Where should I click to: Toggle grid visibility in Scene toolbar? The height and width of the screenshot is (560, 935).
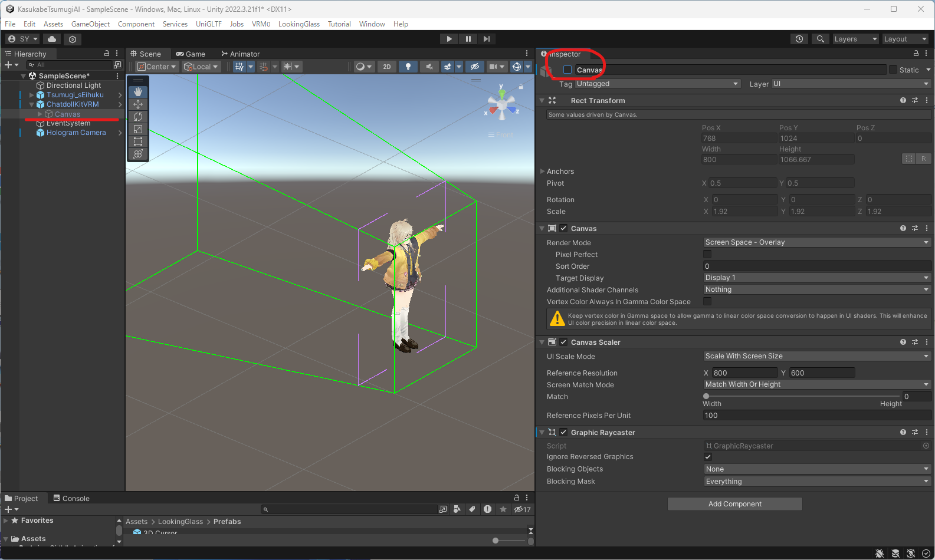[240, 67]
